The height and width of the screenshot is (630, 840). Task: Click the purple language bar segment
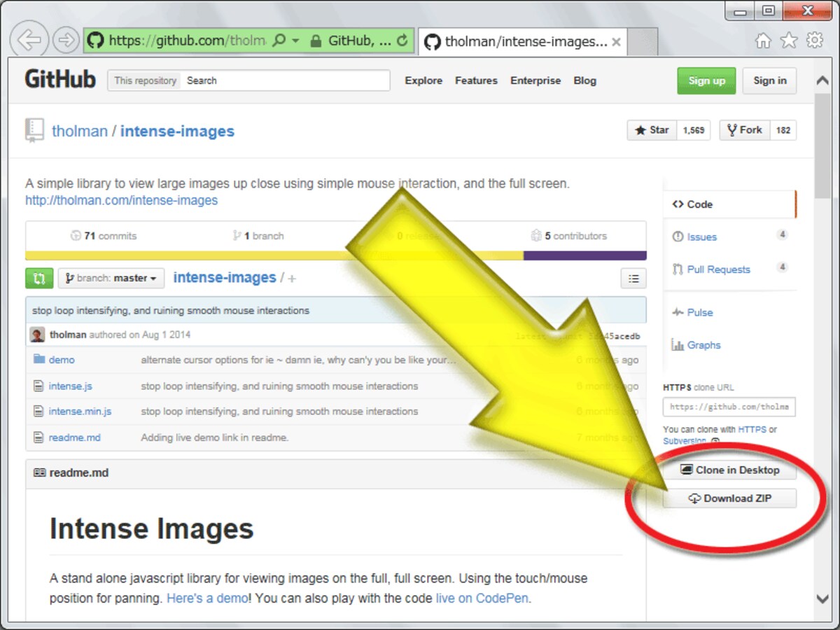pyautogui.click(x=585, y=255)
